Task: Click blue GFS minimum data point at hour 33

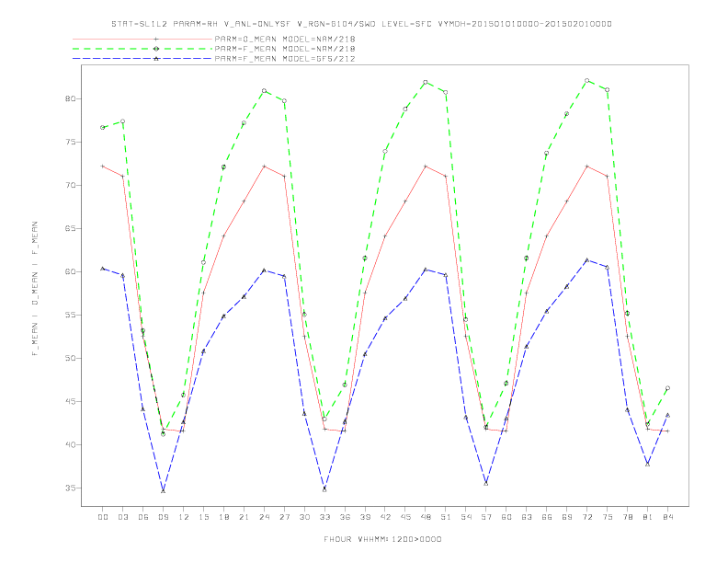Action: (324, 489)
